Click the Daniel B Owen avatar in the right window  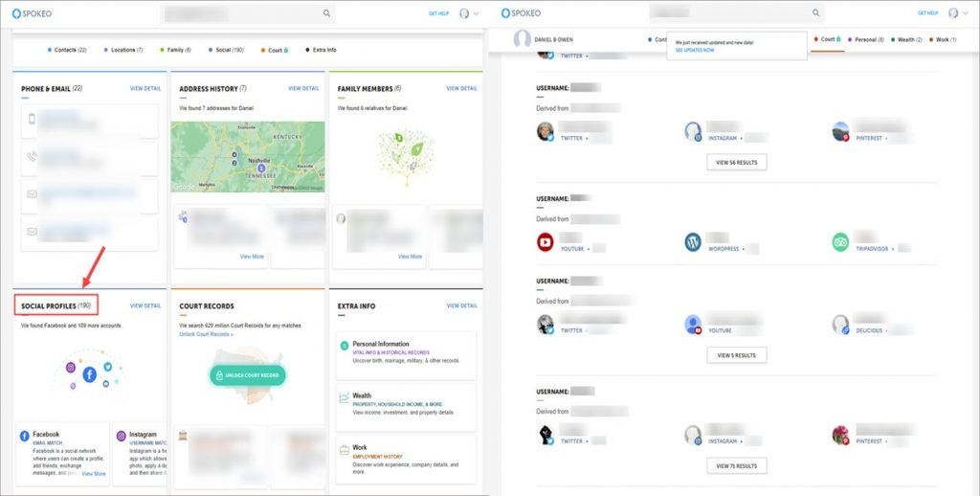tap(522, 39)
